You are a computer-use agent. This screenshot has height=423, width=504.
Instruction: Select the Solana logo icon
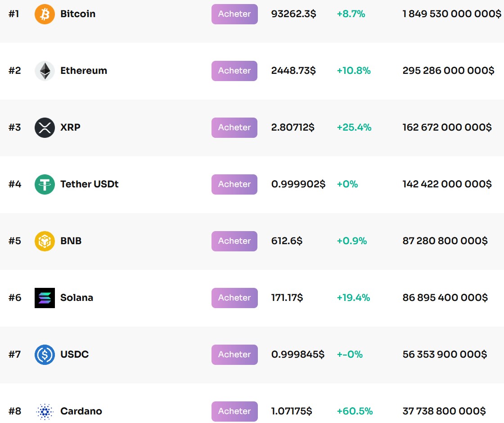pos(44,298)
